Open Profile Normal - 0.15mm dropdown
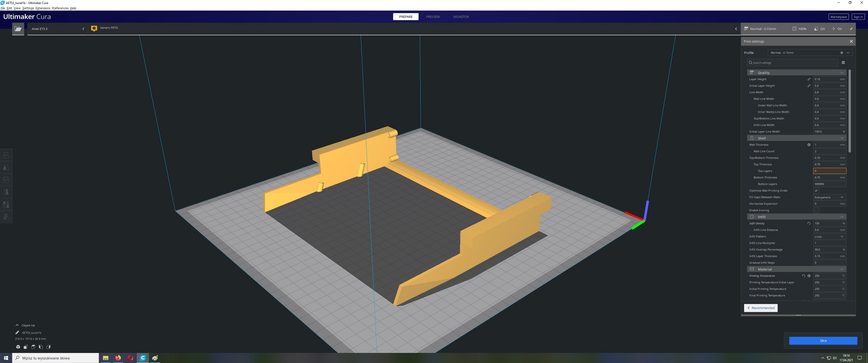The height and width of the screenshot is (363, 868). [810, 53]
